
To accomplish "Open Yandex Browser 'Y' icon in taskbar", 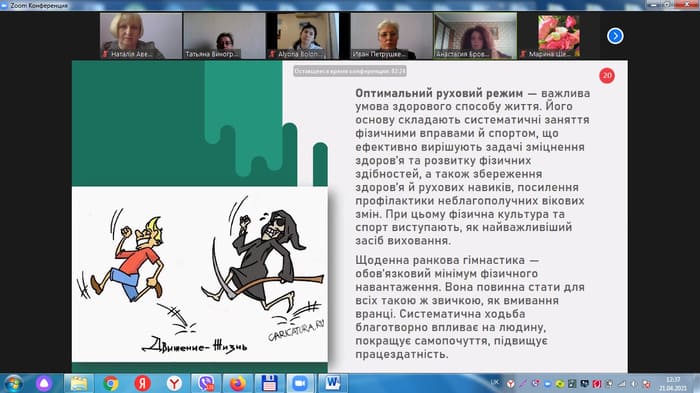I will [x=174, y=383].
